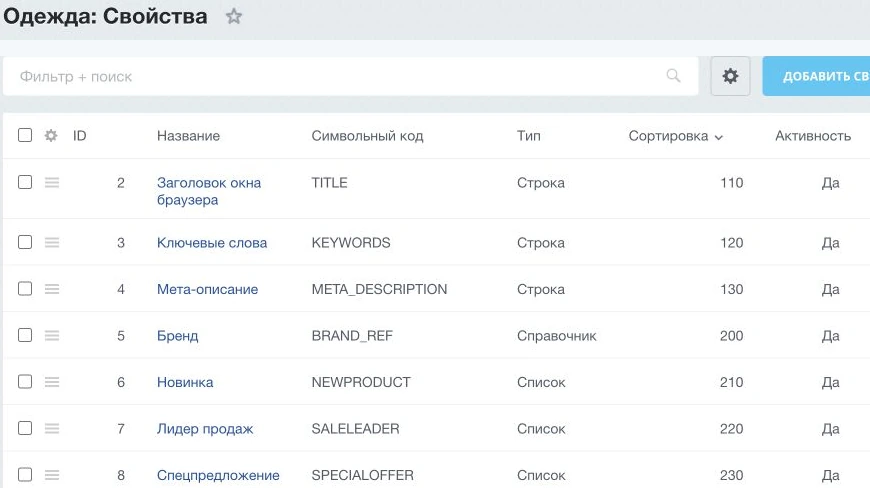Check the Бренд row checkbox
Image resolution: width=870 pixels, height=488 pixels.
click(25, 335)
